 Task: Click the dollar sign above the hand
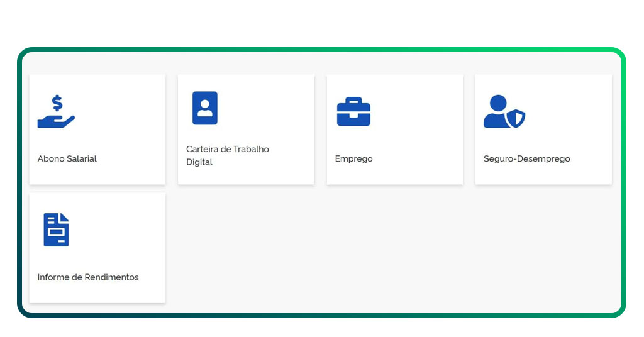click(57, 102)
